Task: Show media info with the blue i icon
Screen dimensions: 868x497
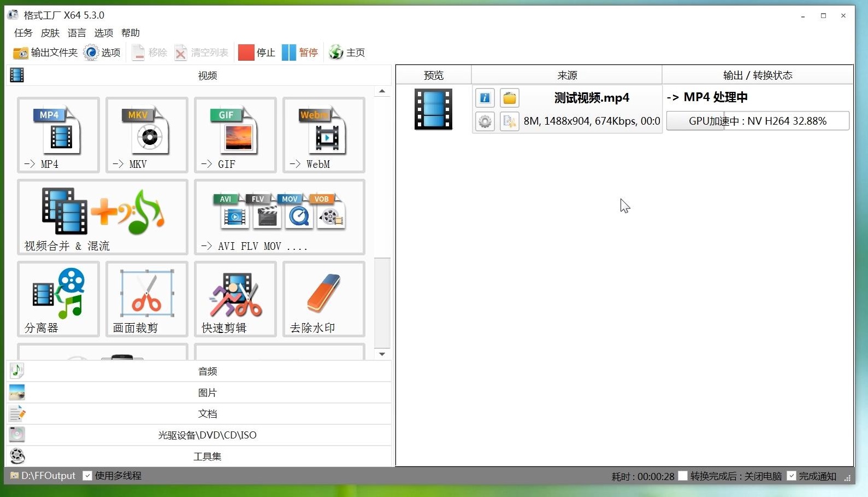Action: pos(485,98)
